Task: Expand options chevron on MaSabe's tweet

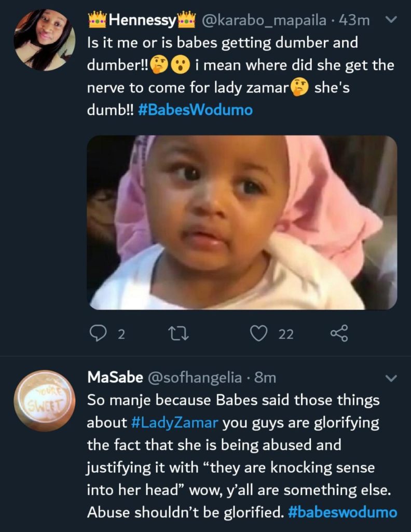Action: point(392,378)
